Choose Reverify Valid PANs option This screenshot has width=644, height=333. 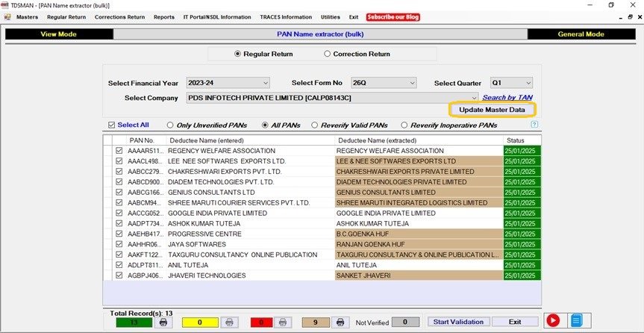pos(314,125)
